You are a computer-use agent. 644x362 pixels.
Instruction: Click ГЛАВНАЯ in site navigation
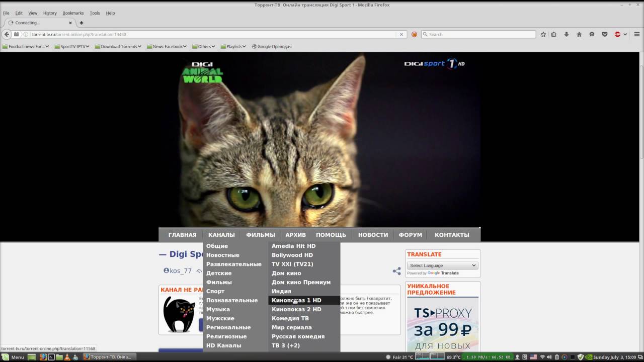182,235
